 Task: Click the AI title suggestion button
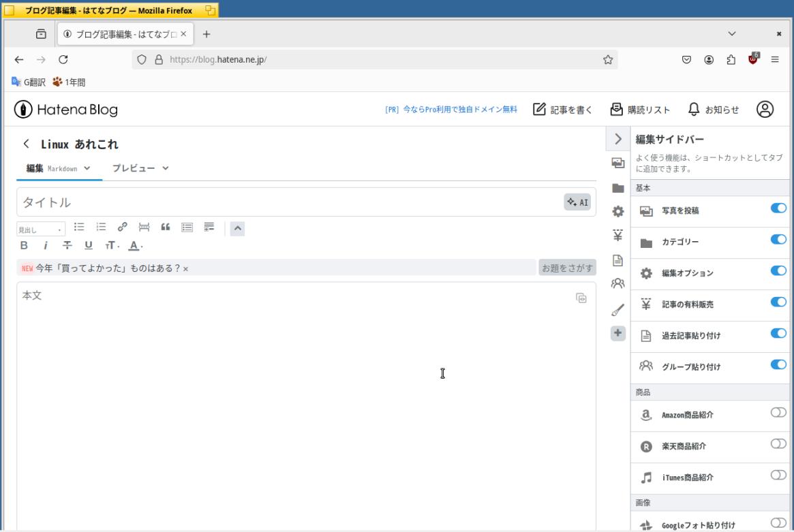click(x=577, y=202)
